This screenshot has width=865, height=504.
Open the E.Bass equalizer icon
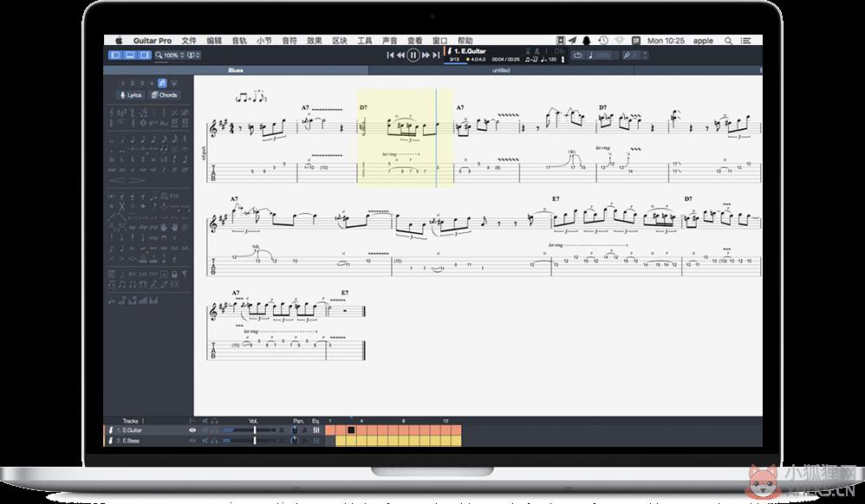(316, 441)
